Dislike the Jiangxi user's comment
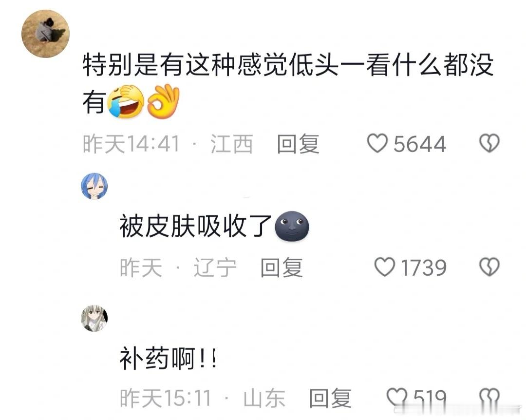 [x=489, y=143]
